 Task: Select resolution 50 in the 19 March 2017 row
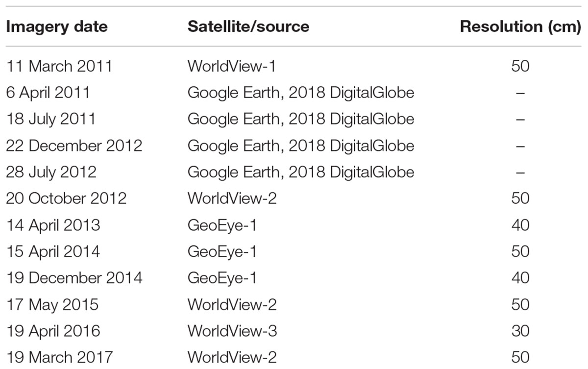point(520,357)
